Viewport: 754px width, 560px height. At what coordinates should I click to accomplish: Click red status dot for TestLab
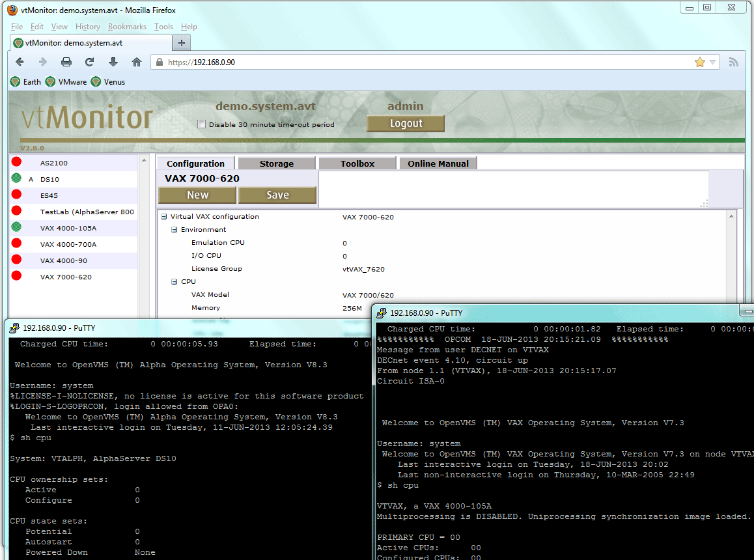(17, 211)
